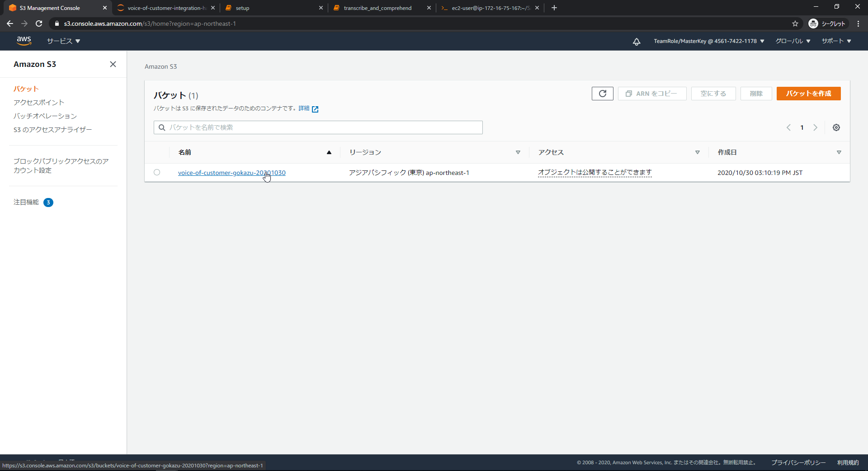Close the Amazon S3 sidebar panel
This screenshot has width=868, height=471.
click(113, 64)
